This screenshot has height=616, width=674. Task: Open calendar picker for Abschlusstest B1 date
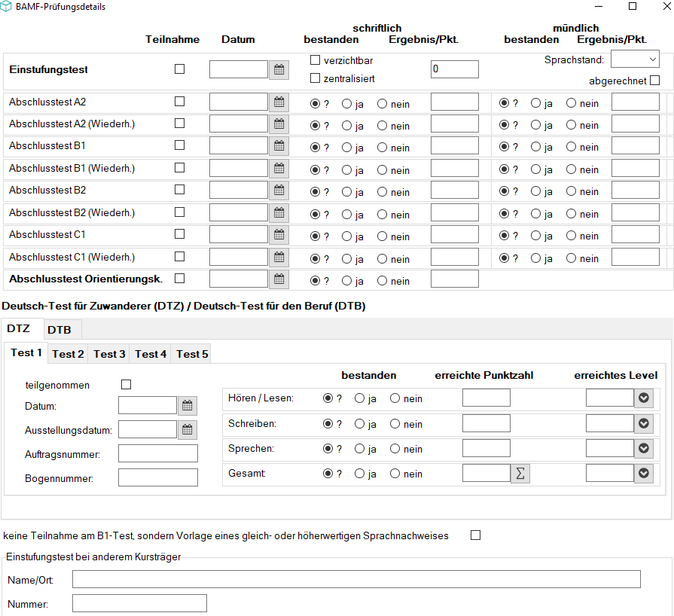279,146
